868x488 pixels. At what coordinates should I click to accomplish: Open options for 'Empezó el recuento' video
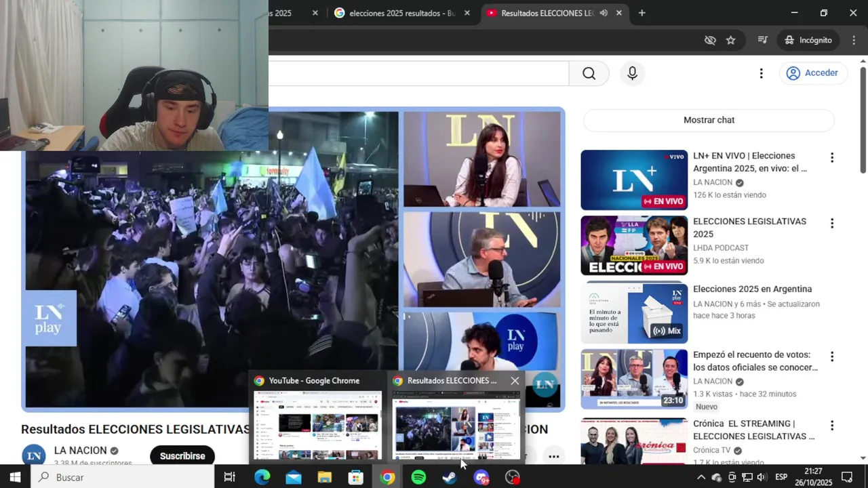[x=832, y=357]
